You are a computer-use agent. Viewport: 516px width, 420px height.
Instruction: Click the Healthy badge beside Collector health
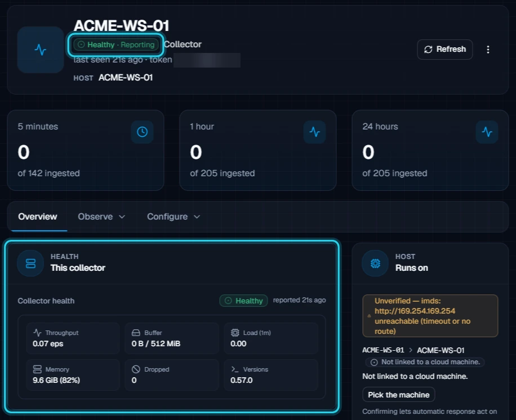point(243,301)
